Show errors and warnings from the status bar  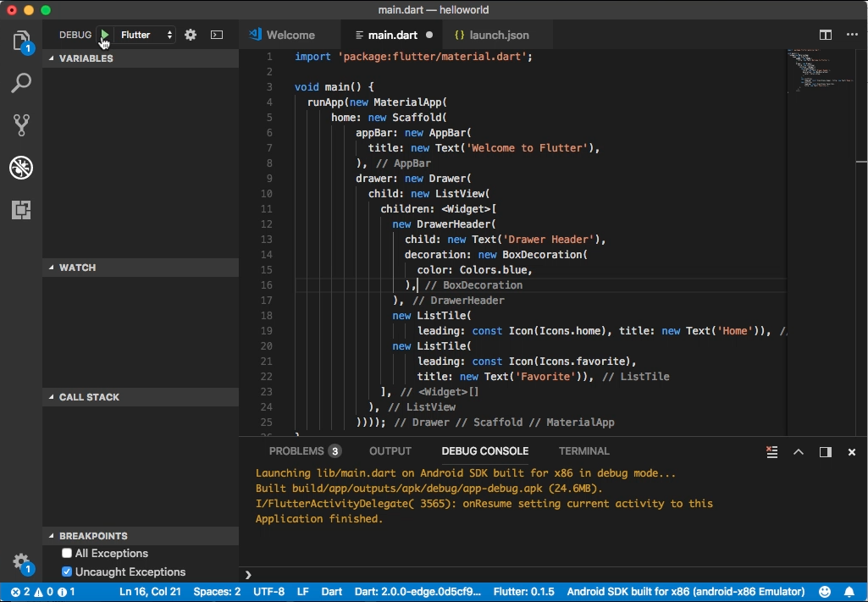(x=42, y=592)
